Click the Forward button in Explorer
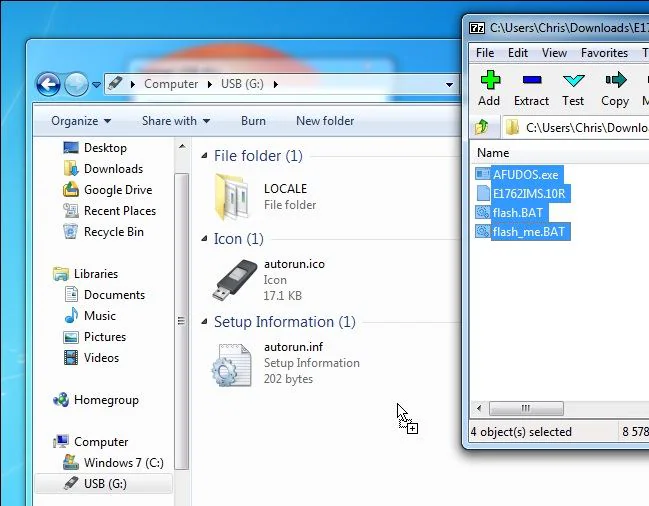649x506 pixels. [x=77, y=84]
